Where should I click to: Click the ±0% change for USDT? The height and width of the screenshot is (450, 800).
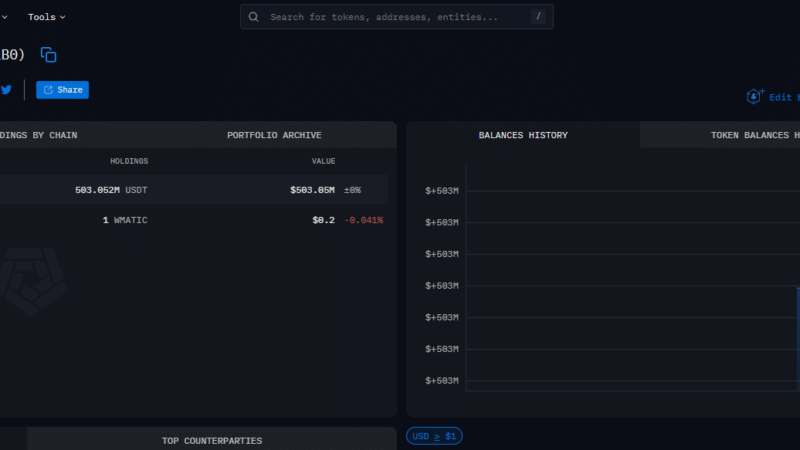tap(352, 190)
